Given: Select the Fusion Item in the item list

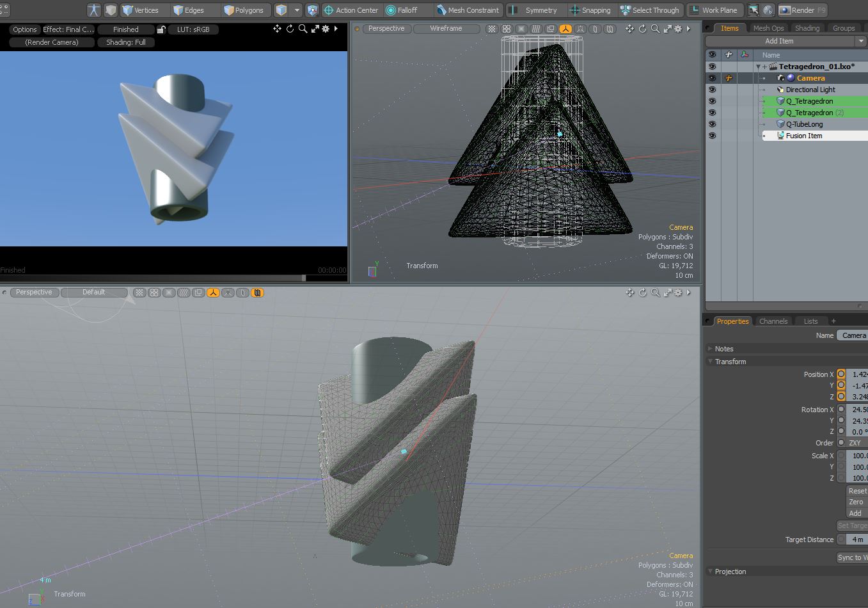Looking at the screenshot, I should pos(815,136).
